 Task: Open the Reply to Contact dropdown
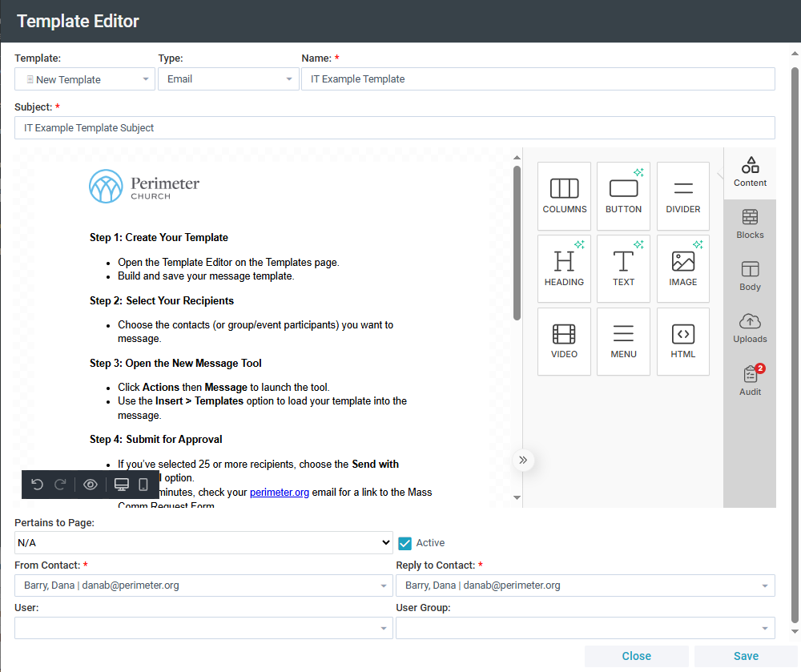tap(586, 585)
